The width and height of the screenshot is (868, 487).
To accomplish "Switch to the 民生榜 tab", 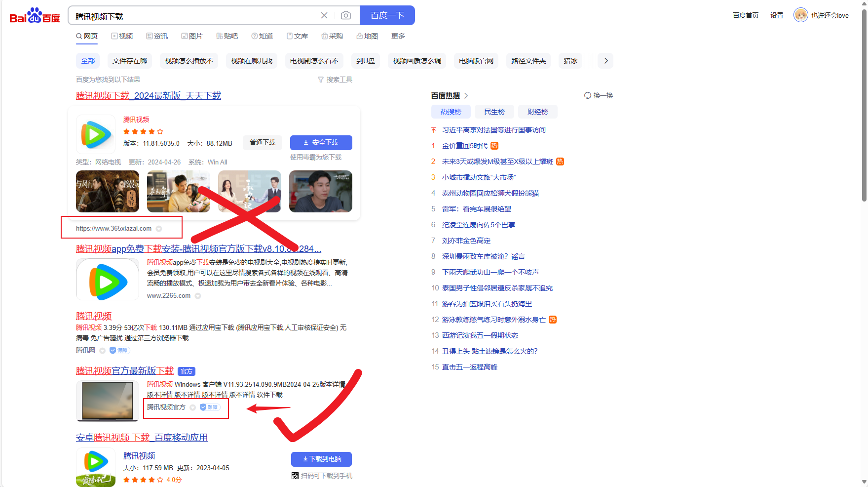I will [x=494, y=112].
